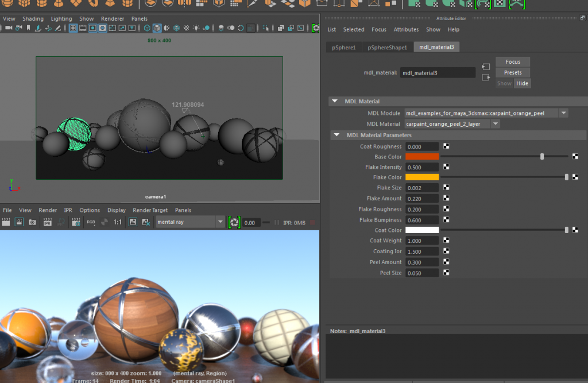This screenshot has width=588, height=383.
Task: Start an IPR render session
Action: [x=47, y=221]
